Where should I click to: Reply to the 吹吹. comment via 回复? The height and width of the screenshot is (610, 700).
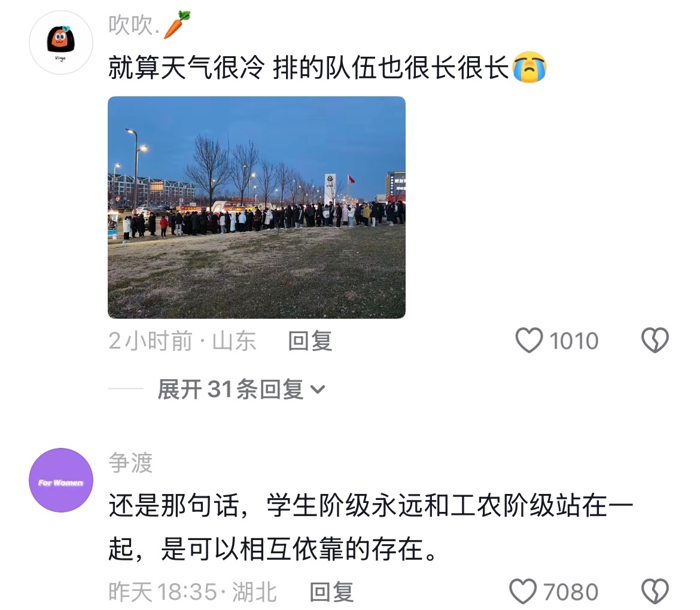point(310,341)
